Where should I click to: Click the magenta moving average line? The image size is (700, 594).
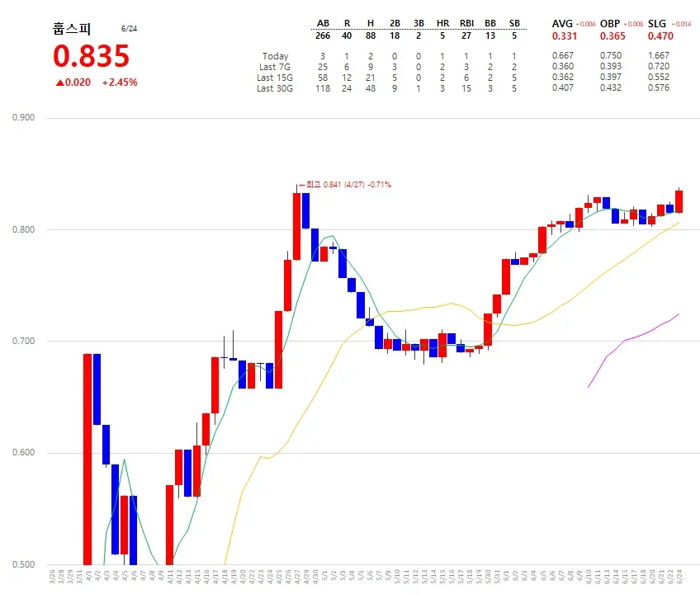(x=633, y=351)
